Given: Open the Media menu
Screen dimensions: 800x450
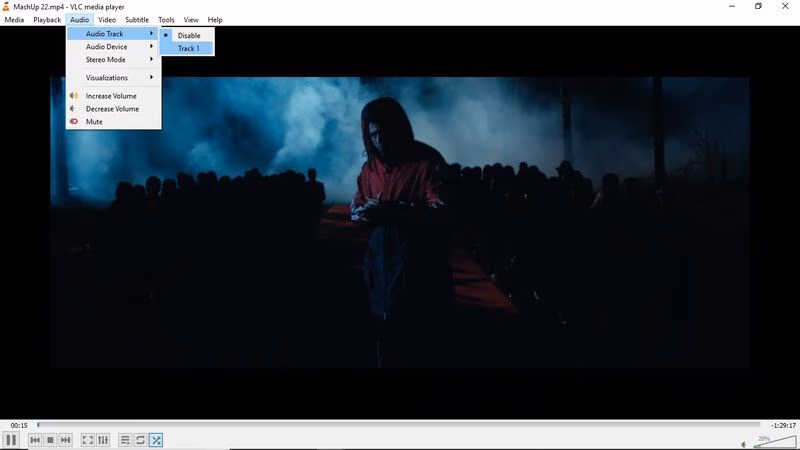Looking at the screenshot, I should click(14, 20).
